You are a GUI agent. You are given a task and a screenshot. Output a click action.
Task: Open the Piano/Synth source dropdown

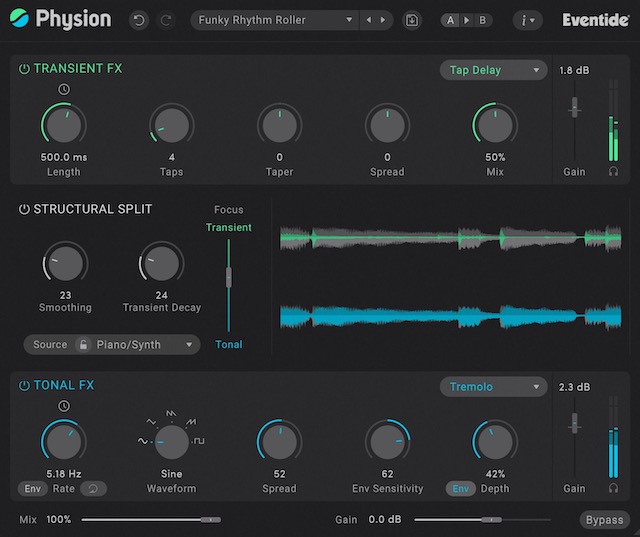[112, 345]
